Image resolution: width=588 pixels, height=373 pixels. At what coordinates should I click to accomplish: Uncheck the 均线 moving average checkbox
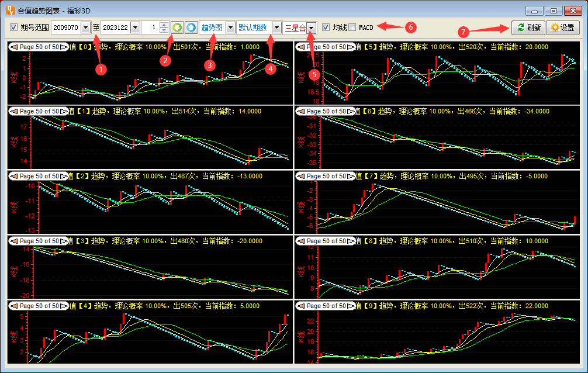326,27
